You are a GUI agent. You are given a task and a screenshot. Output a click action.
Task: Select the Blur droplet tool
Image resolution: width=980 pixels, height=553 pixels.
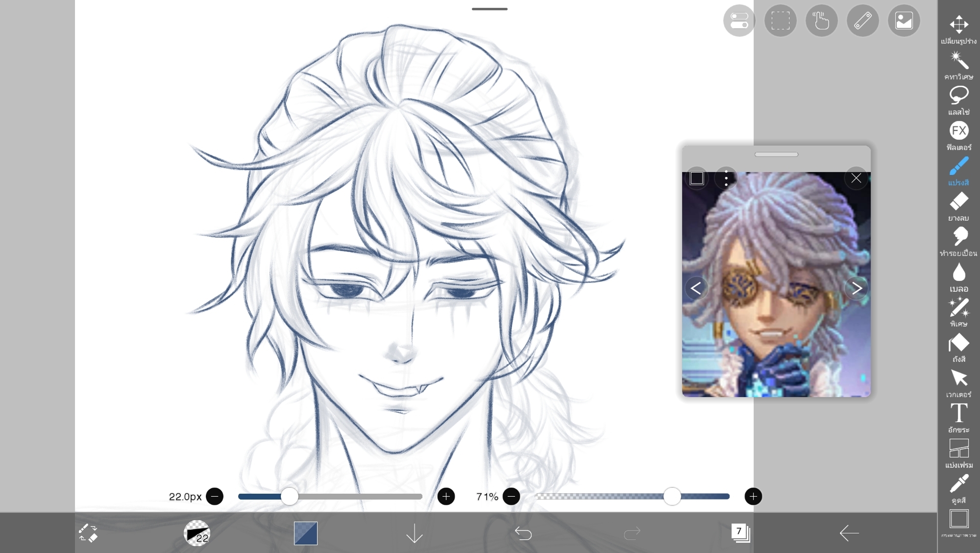pos(958,273)
